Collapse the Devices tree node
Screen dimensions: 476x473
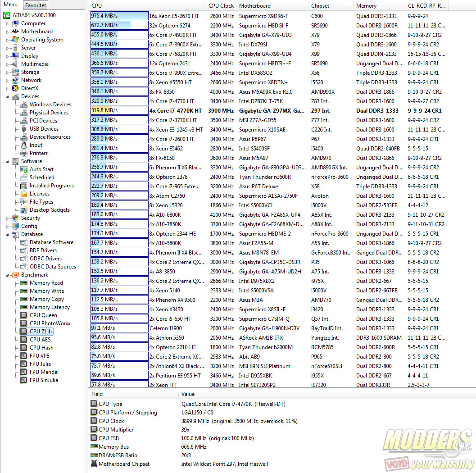(x=7, y=96)
